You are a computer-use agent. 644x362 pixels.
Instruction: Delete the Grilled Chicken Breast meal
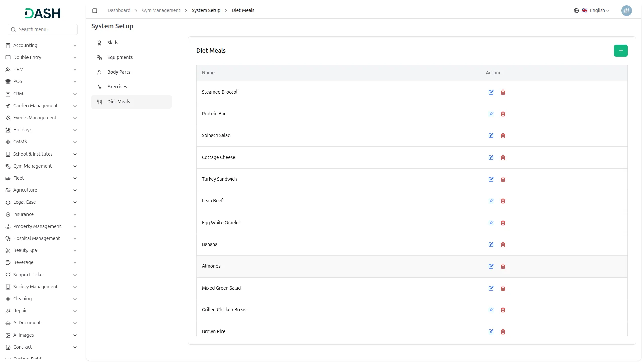(x=503, y=310)
